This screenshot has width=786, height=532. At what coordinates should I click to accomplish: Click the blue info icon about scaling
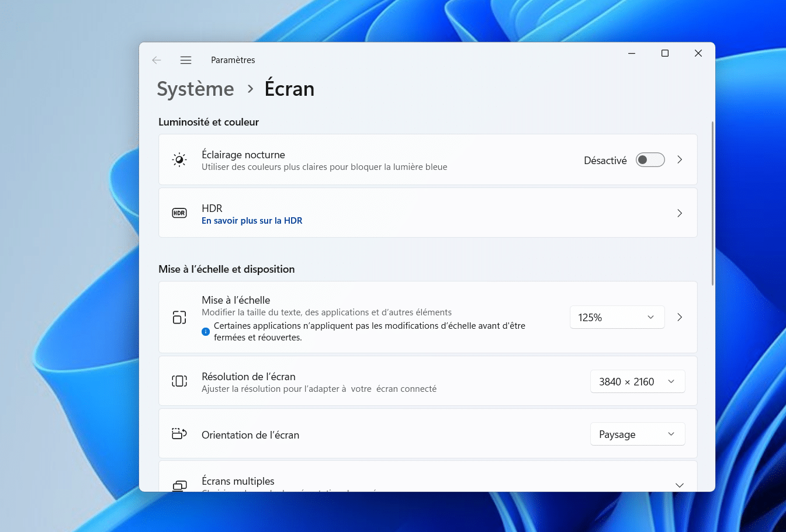pos(206,332)
